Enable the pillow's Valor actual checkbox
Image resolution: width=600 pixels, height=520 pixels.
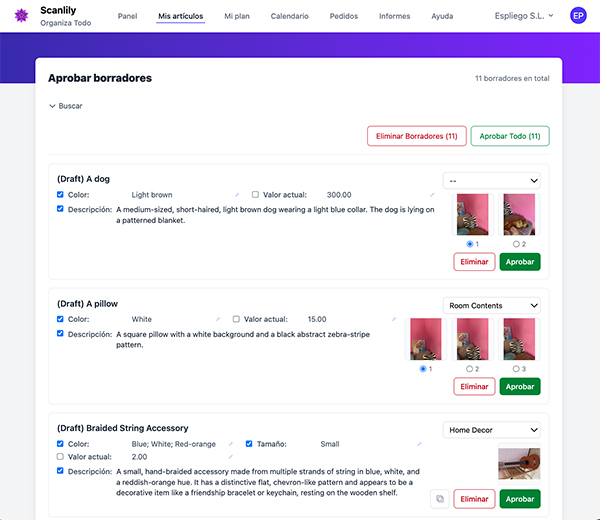coord(236,319)
